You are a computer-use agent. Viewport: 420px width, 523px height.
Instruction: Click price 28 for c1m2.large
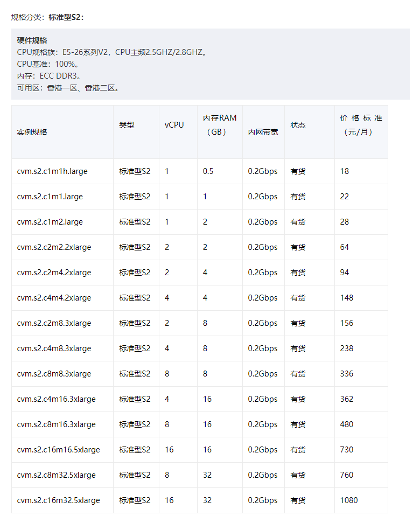[344, 222]
